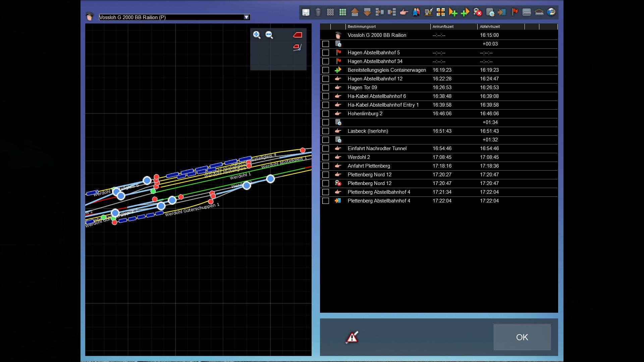Viewport: 644px width, 362px height.
Task: Open the Vossloh G 2000 BB dropdown
Action: pos(246,17)
